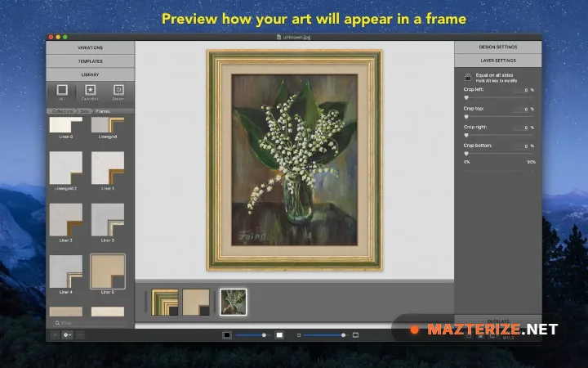Edit the Crop bottom percent field
The width and height of the screenshot is (588, 368).
coord(521,146)
